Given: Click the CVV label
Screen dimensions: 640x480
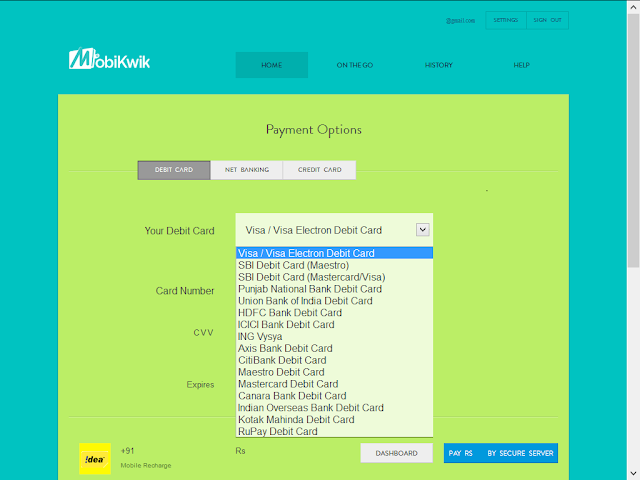Looking at the screenshot, I should pyautogui.click(x=203, y=333).
